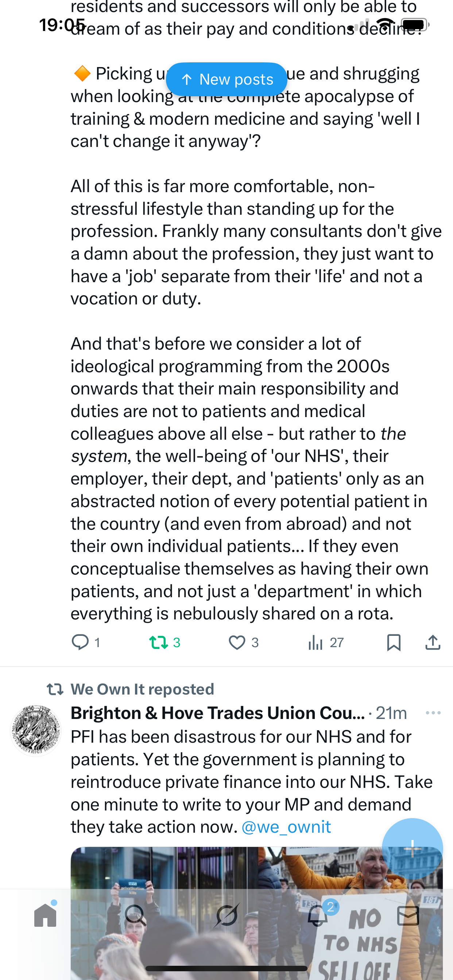Open the three-dot menu on Brighton post

pyautogui.click(x=433, y=712)
